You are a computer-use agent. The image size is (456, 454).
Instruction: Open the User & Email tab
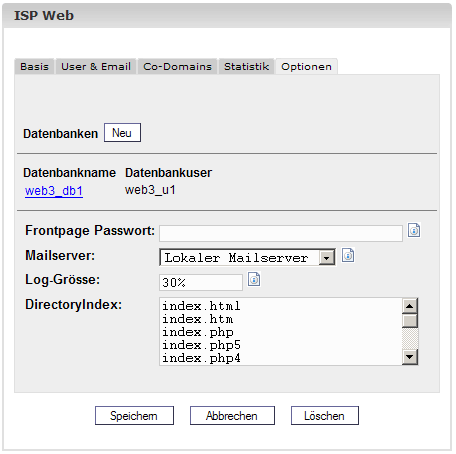pos(96,66)
